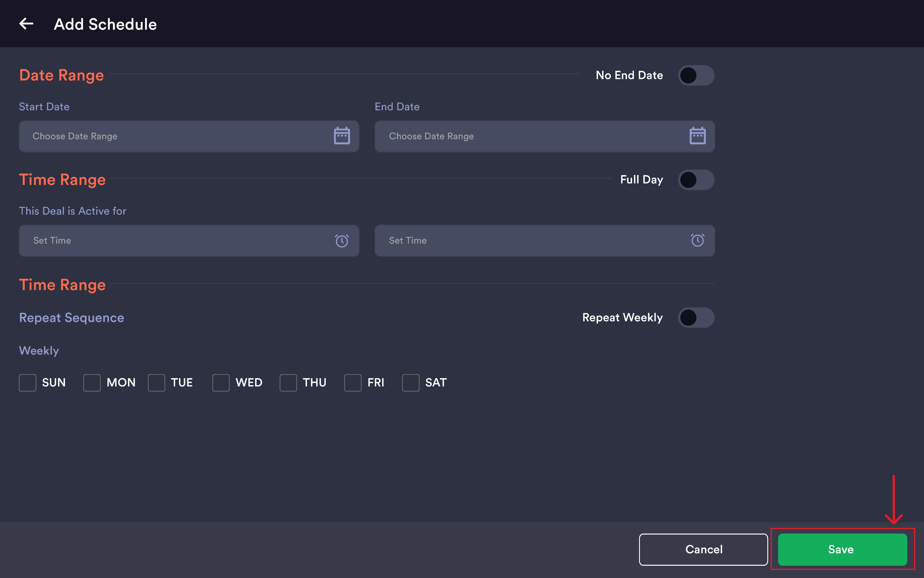
Task: Select the WED checkbox
Action: click(x=221, y=383)
